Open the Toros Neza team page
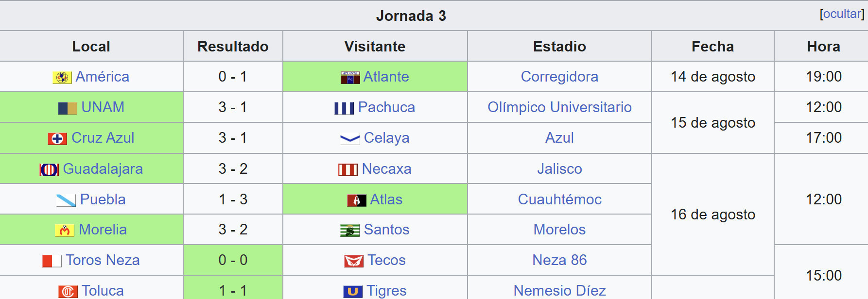This screenshot has width=868, height=299. pos(103,260)
